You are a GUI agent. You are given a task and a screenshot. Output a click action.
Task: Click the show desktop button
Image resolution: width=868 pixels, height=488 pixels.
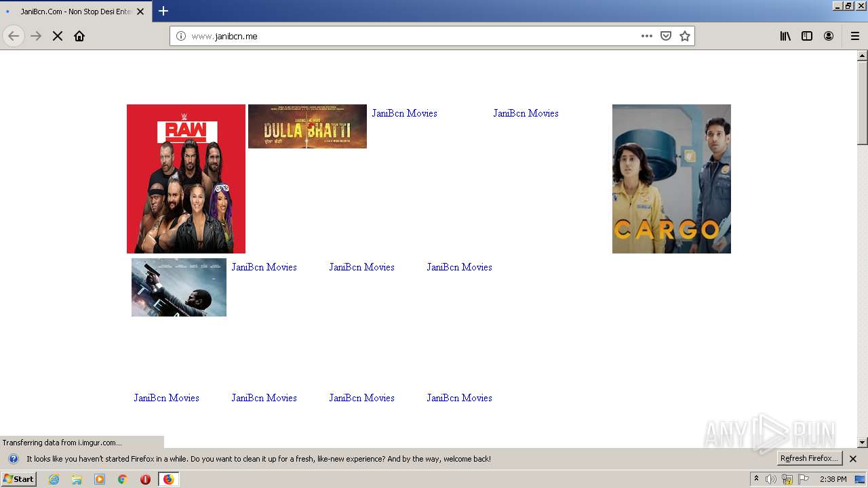pyautogui.click(x=860, y=479)
